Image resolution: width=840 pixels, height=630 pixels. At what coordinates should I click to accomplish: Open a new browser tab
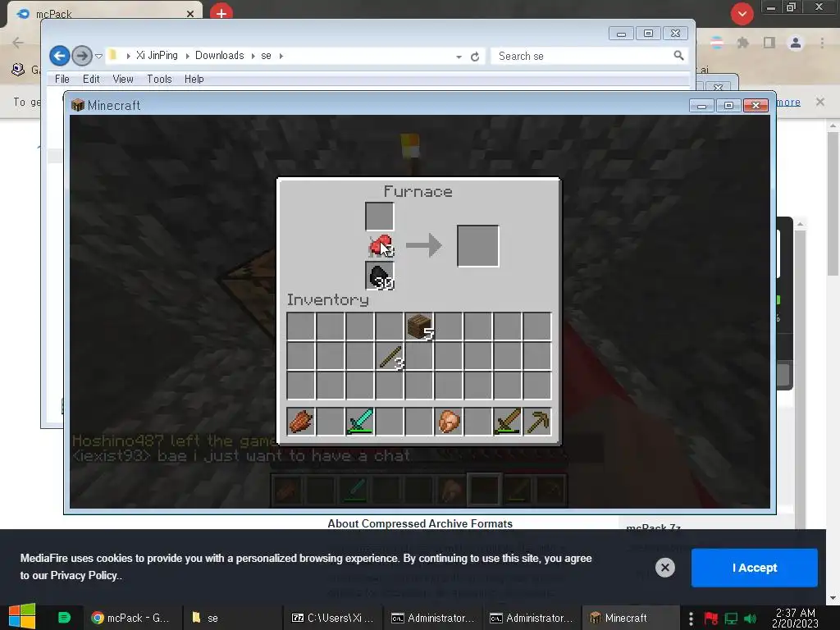(x=221, y=13)
